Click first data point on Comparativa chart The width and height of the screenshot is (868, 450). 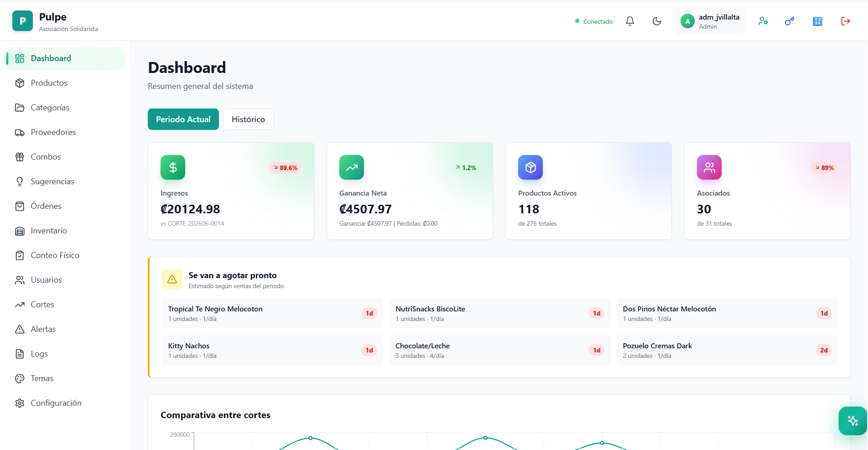(311, 438)
